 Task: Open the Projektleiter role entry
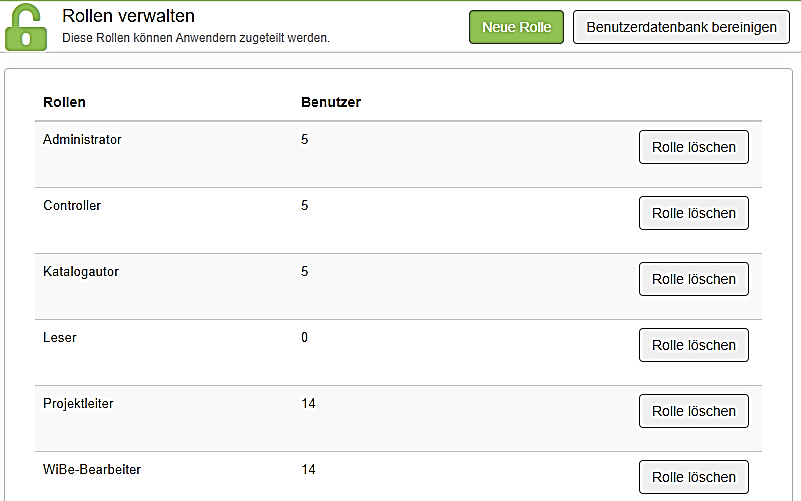[x=78, y=404]
